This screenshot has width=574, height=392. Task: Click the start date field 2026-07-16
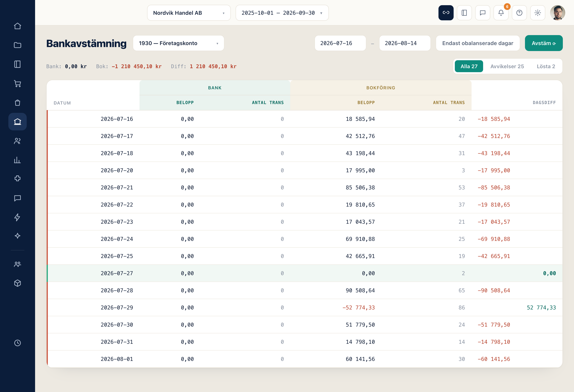(340, 43)
